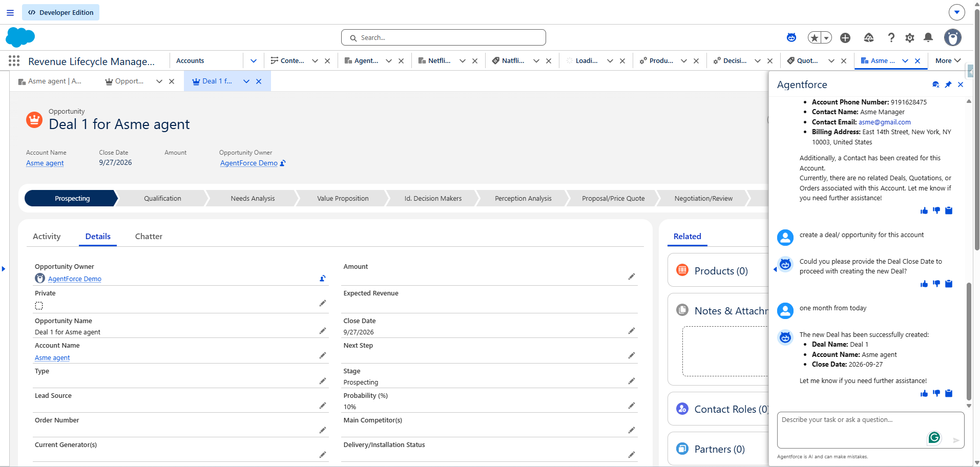Viewport: 980px width, 467px height.
Task: Change owner icon beside AgentForce Demo in details
Action: coord(323,279)
